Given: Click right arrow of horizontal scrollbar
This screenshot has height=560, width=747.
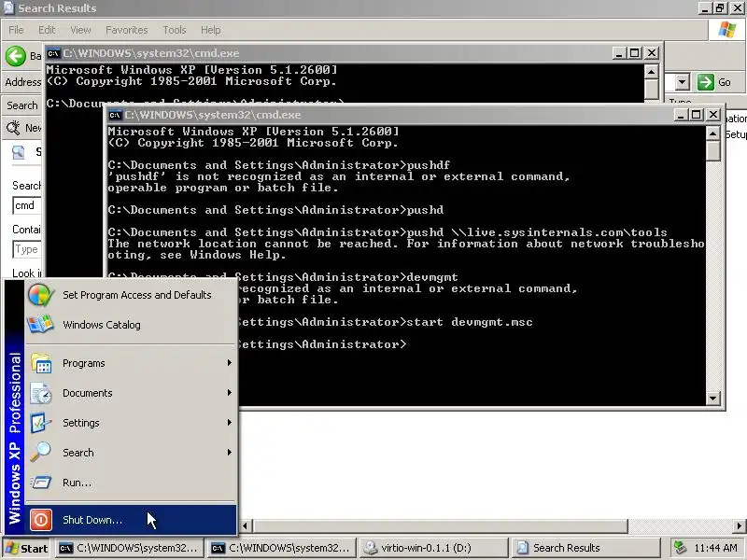Looking at the screenshot, I should pos(740,525).
